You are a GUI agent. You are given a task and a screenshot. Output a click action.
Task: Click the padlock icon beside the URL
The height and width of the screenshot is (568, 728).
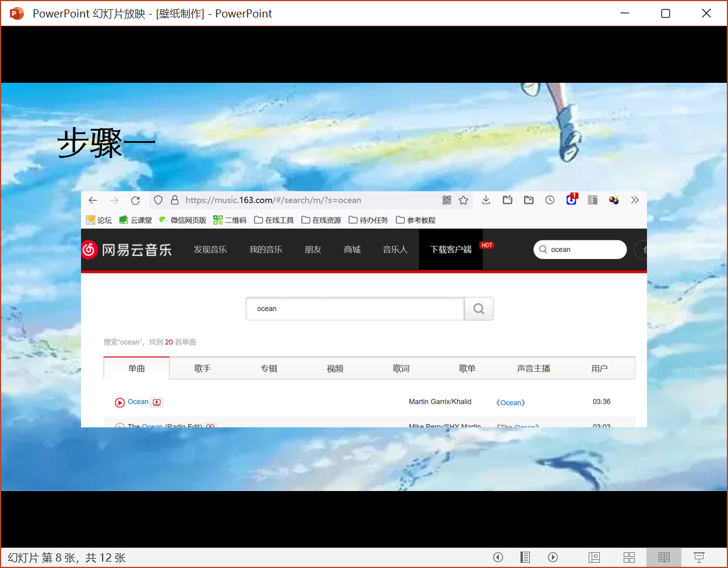tap(174, 200)
